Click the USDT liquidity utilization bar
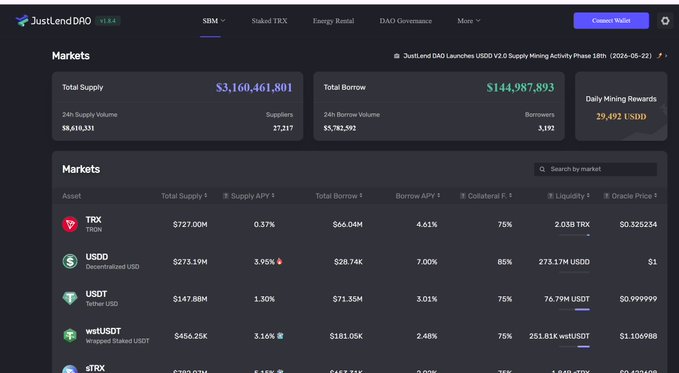679x373 pixels. coord(574,309)
